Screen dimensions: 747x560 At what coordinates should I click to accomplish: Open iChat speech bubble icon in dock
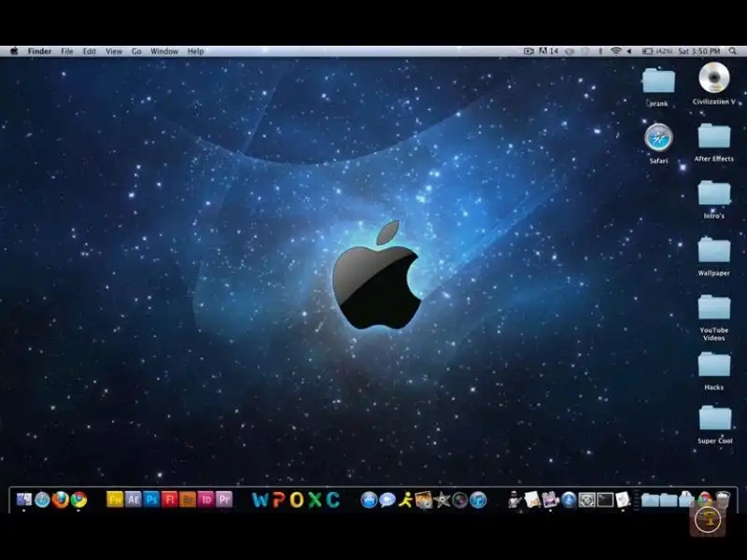(388, 499)
